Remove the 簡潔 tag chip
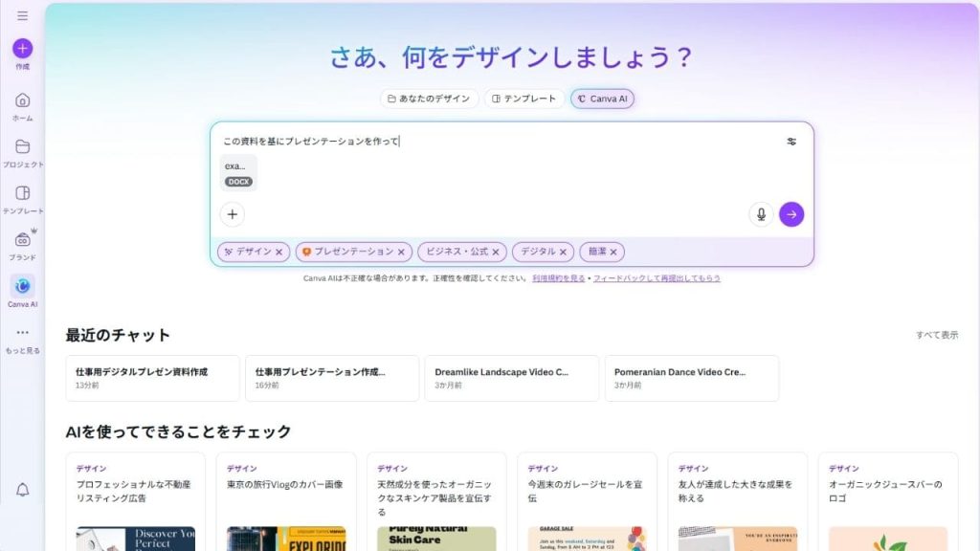Screen dimensions: 980x551 point(613,252)
